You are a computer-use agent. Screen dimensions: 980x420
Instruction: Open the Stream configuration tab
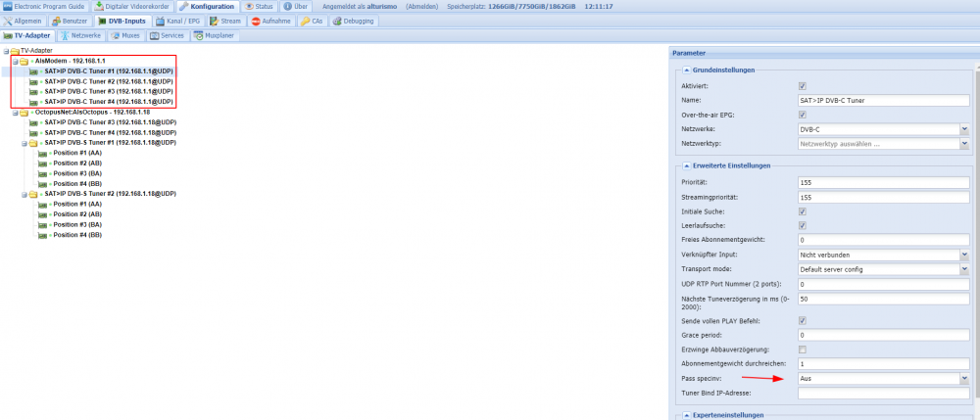(x=225, y=21)
